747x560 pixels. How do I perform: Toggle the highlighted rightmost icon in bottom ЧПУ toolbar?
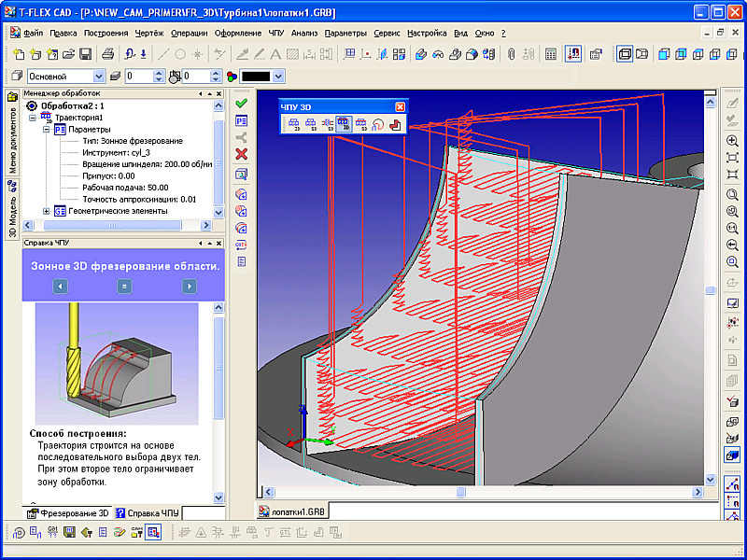[153, 532]
